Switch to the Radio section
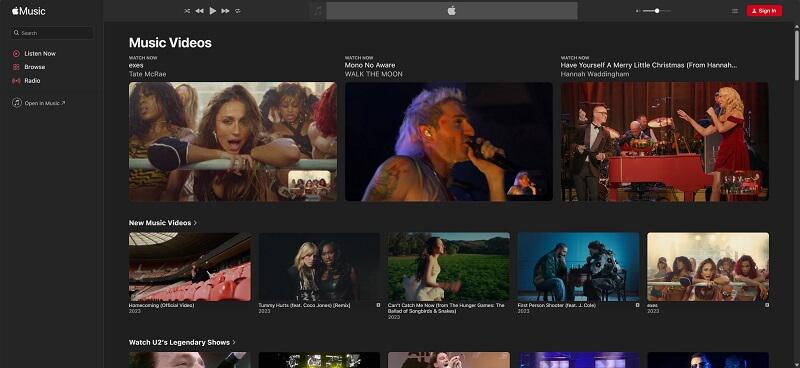Screen dimensions: 800x368 (32, 81)
